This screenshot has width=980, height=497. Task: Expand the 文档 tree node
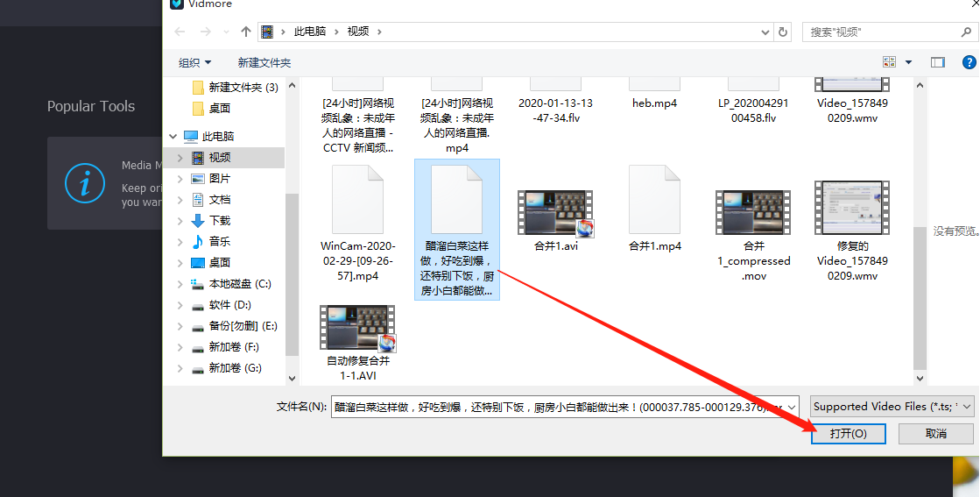coord(180,200)
